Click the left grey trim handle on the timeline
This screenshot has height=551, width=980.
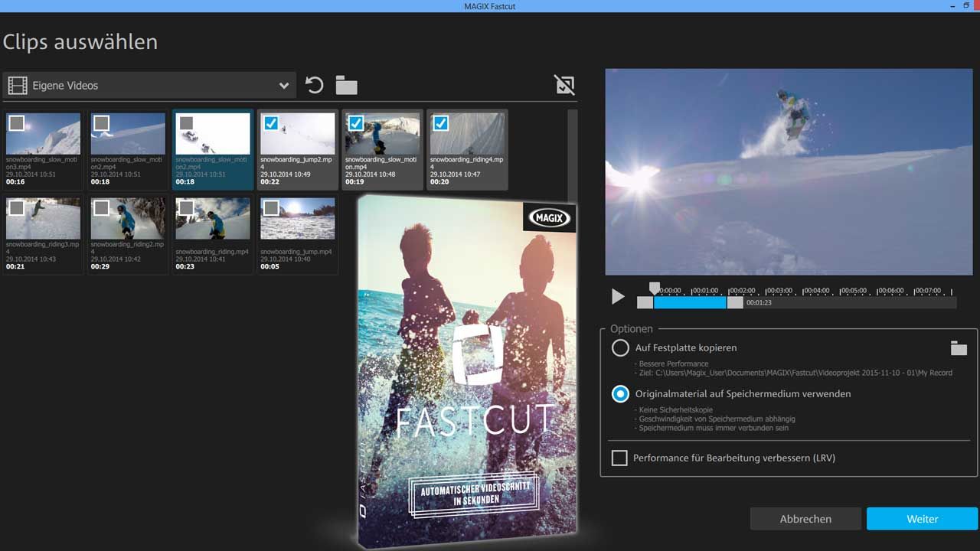pyautogui.click(x=645, y=302)
